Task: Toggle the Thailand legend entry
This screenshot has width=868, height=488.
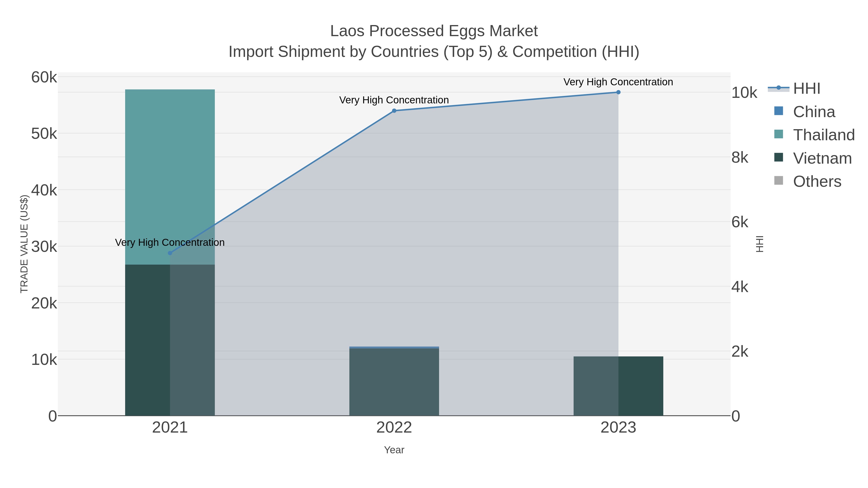Action: point(814,135)
